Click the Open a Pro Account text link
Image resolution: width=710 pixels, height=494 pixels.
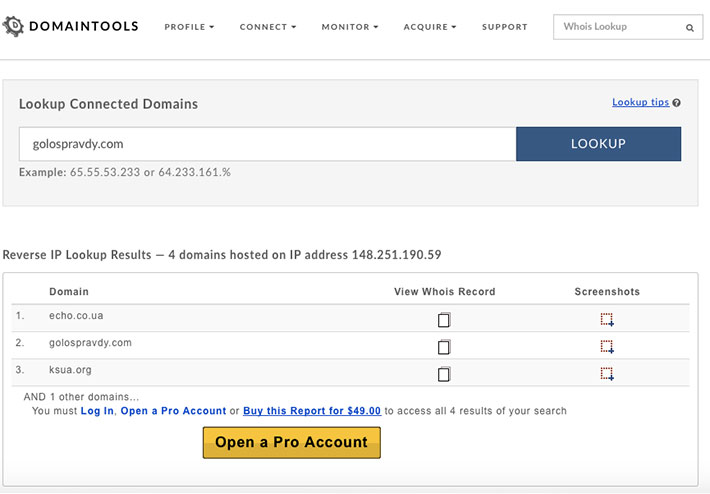click(173, 411)
